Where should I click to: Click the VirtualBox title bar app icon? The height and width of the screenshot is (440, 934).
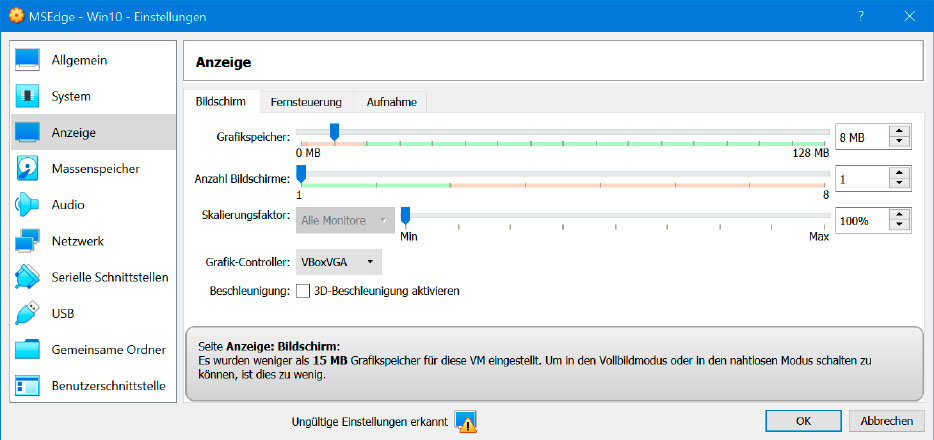pos(17,16)
